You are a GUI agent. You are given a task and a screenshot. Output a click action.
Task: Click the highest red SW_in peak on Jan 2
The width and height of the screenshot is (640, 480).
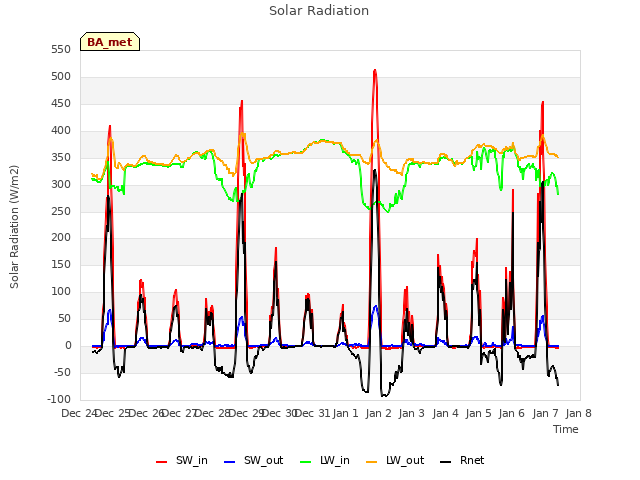click(375, 71)
